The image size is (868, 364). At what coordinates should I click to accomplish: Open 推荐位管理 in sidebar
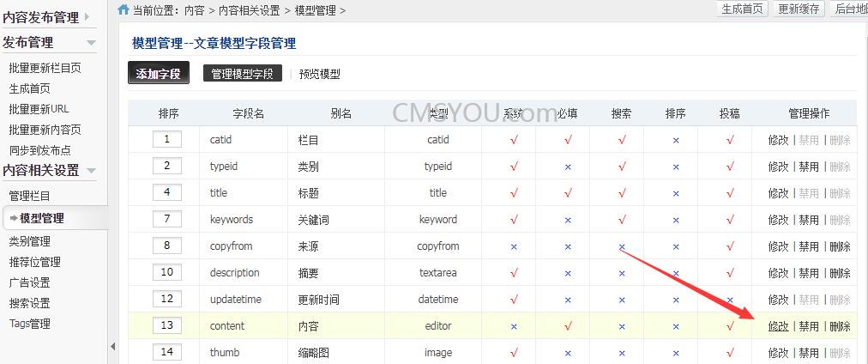(x=35, y=262)
